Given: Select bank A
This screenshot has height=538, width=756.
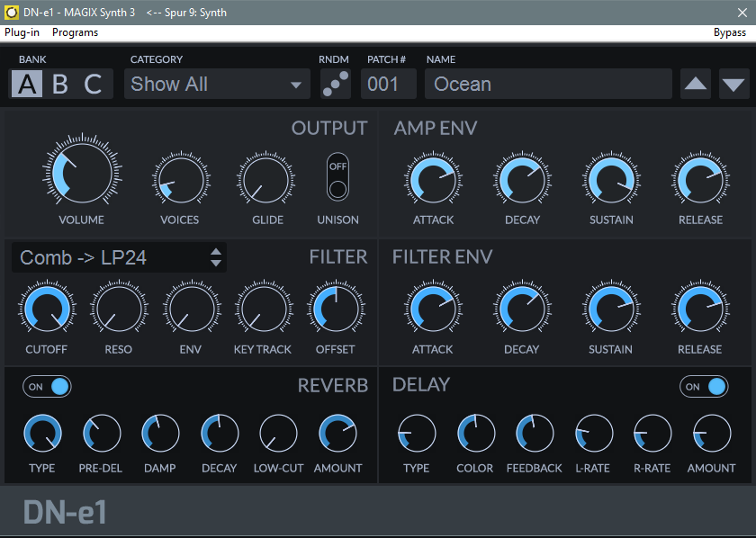Looking at the screenshot, I should [x=27, y=84].
